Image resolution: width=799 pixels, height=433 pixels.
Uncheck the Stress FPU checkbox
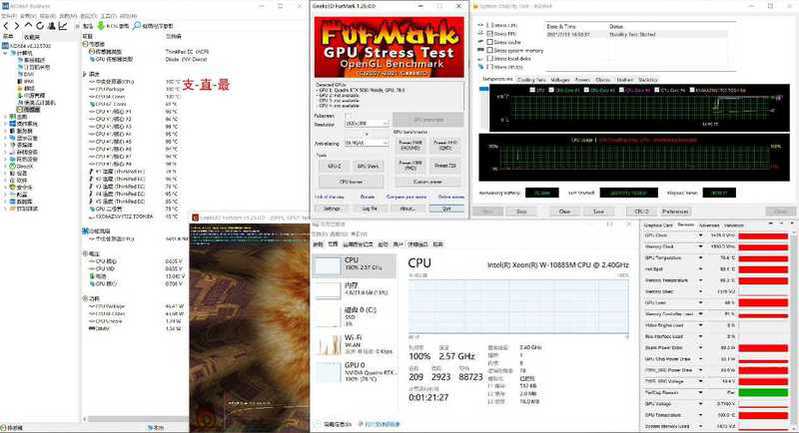click(x=490, y=34)
